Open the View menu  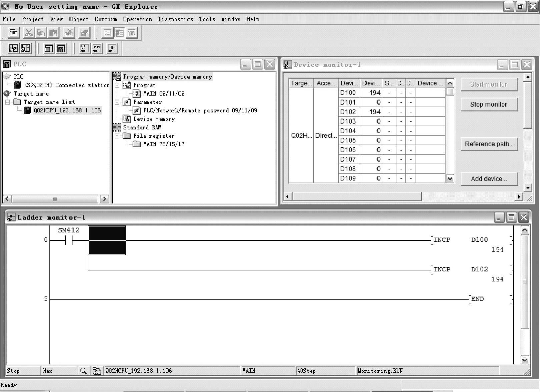point(56,19)
